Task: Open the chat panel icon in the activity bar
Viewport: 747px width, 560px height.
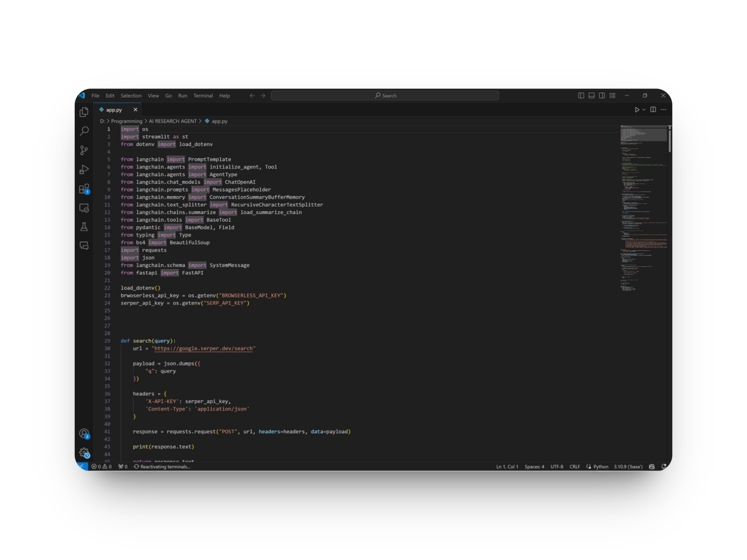Action: (84, 246)
